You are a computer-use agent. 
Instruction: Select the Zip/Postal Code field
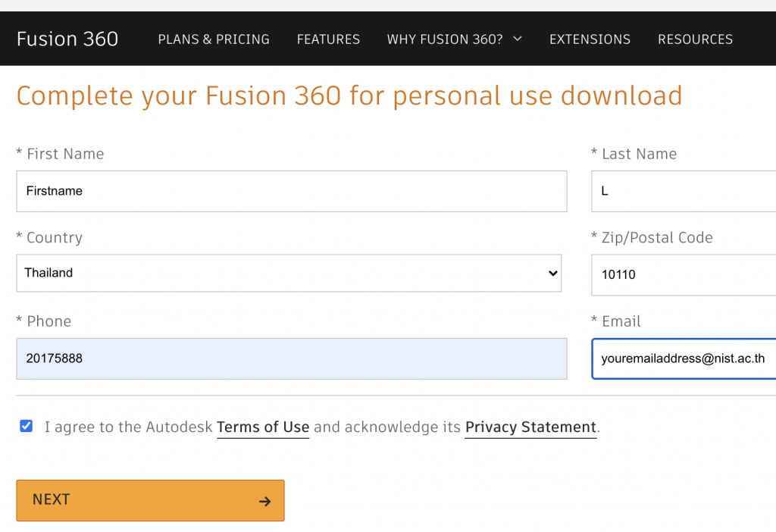click(684, 274)
